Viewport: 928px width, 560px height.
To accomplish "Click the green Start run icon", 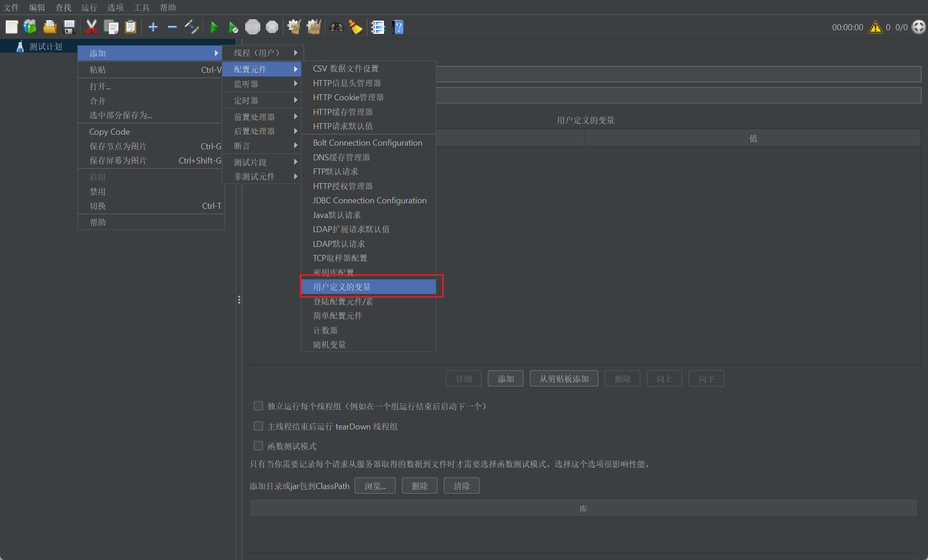I will pos(214,27).
